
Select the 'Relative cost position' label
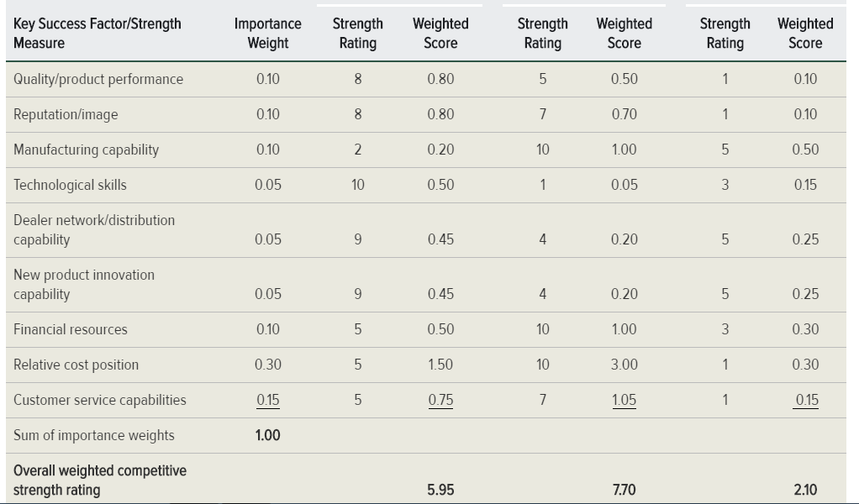point(76,365)
